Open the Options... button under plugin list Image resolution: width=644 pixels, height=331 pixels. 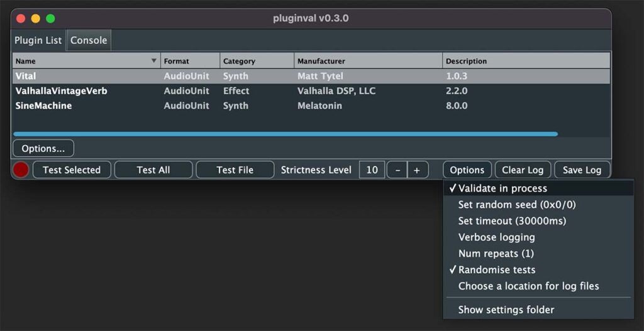tap(43, 148)
